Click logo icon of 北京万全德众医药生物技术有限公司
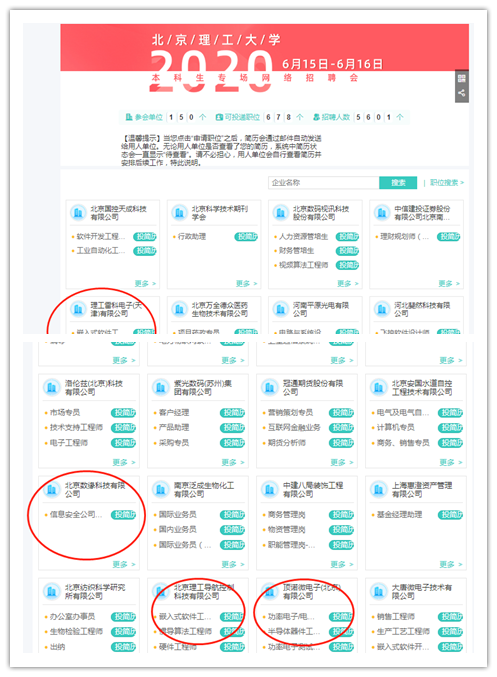This screenshot has height=677, width=497. tap(179, 309)
